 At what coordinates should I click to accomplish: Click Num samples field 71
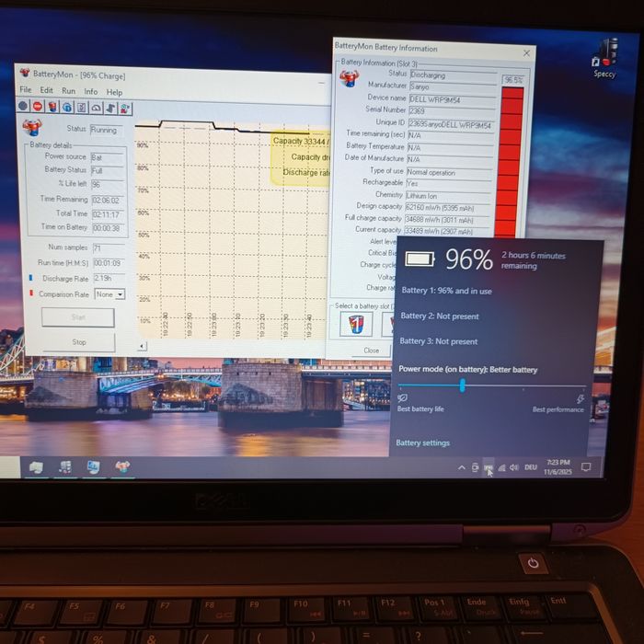[x=109, y=247]
